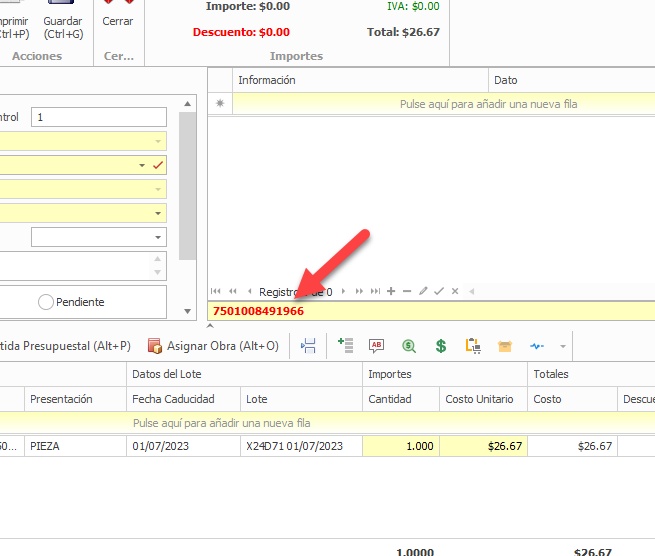The height and width of the screenshot is (556, 655).
Task: Click the Imprimir (Ctrl+P) button
Action: point(14,21)
